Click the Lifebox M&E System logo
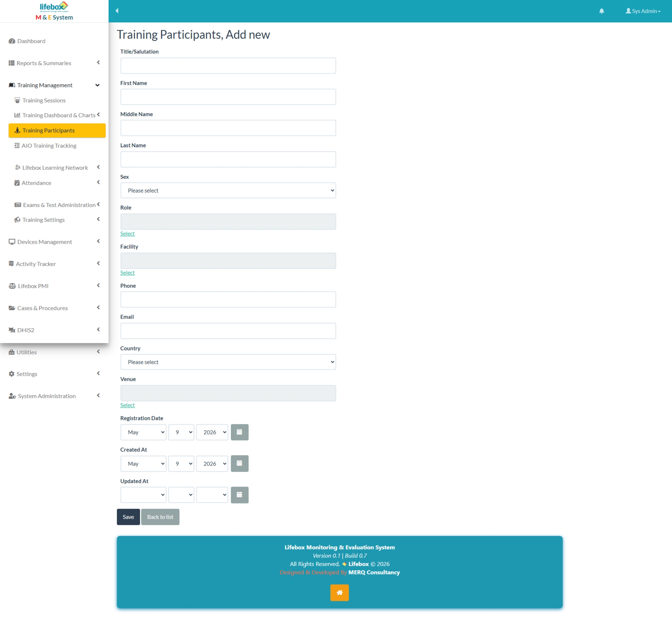 [x=54, y=11]
